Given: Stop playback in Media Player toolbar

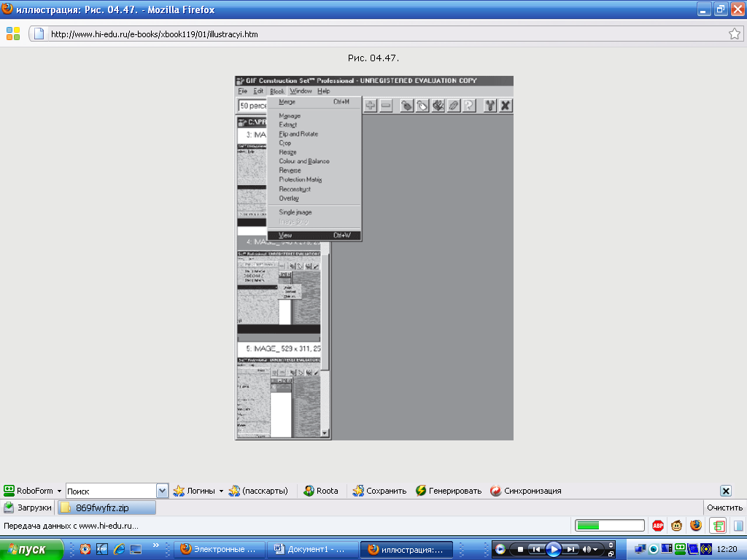Looking at the screenshot, I should pos(520,550).
